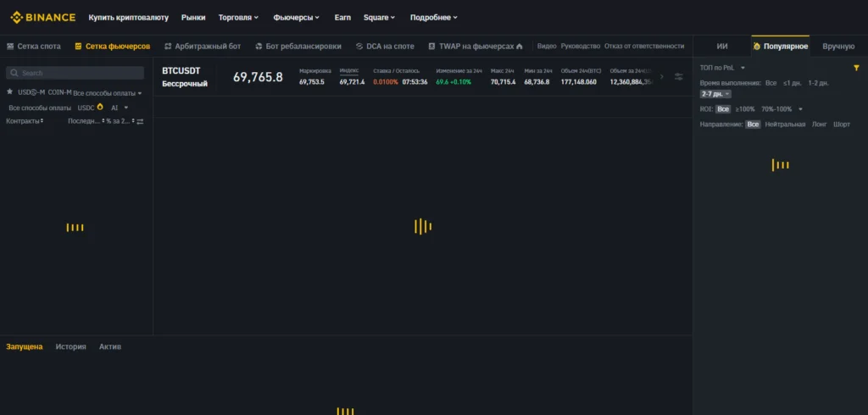The width and height of the screenshot is (868, 415).
Task: Click the yellow filter funnel icon
Action: (x=856, y=68)
